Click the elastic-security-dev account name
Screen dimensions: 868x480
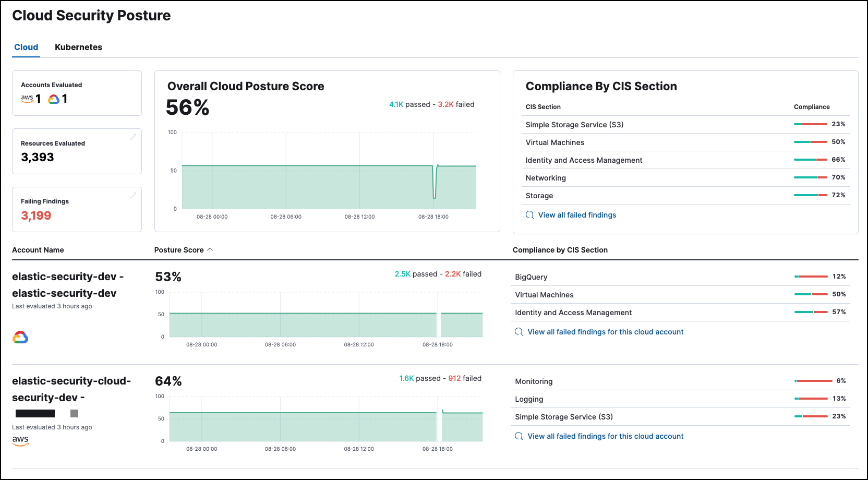67,285
